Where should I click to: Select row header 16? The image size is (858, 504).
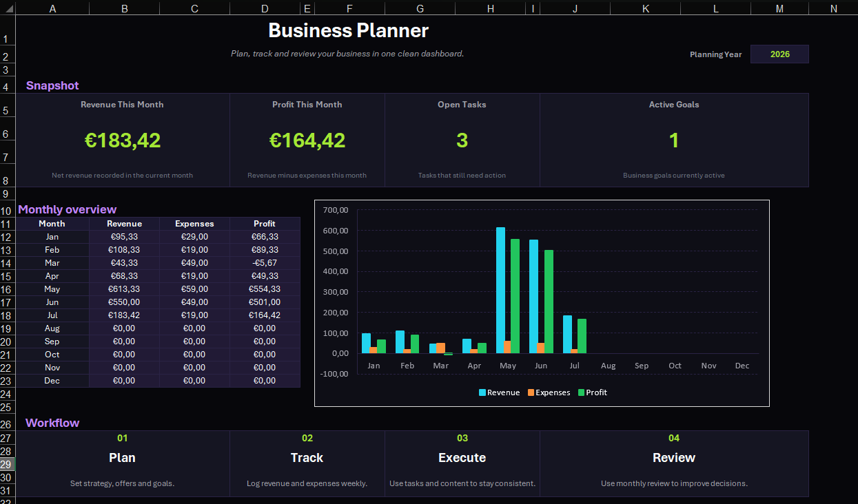(x=7, y=289)
